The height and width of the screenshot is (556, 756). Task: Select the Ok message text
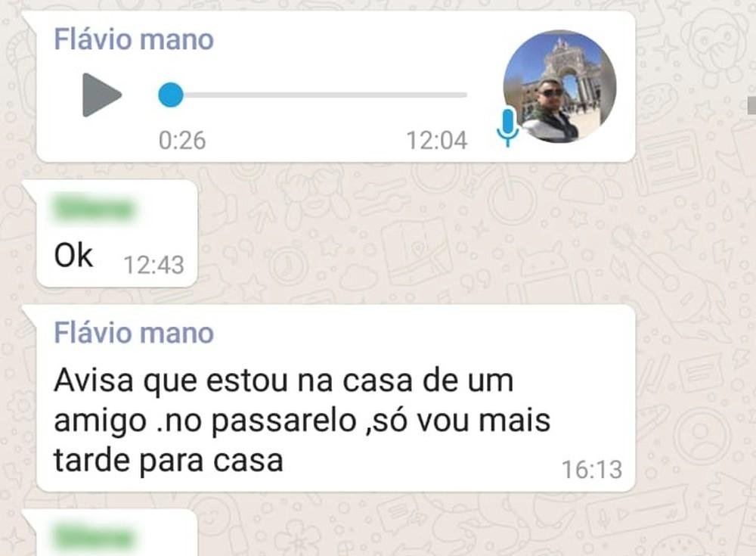[x=73, y=256]
